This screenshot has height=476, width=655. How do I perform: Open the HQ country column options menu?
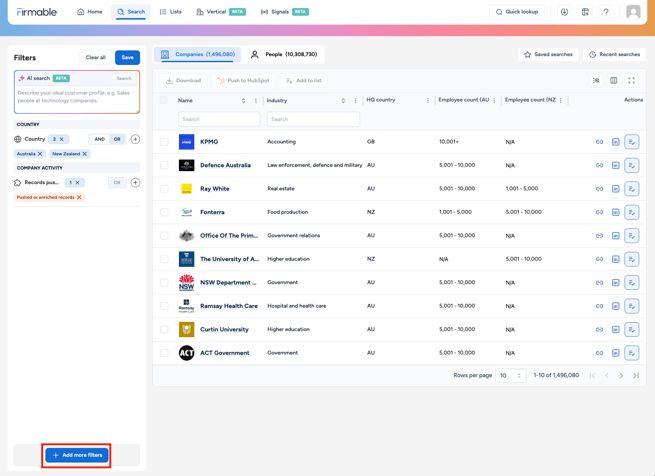[428, 101]
